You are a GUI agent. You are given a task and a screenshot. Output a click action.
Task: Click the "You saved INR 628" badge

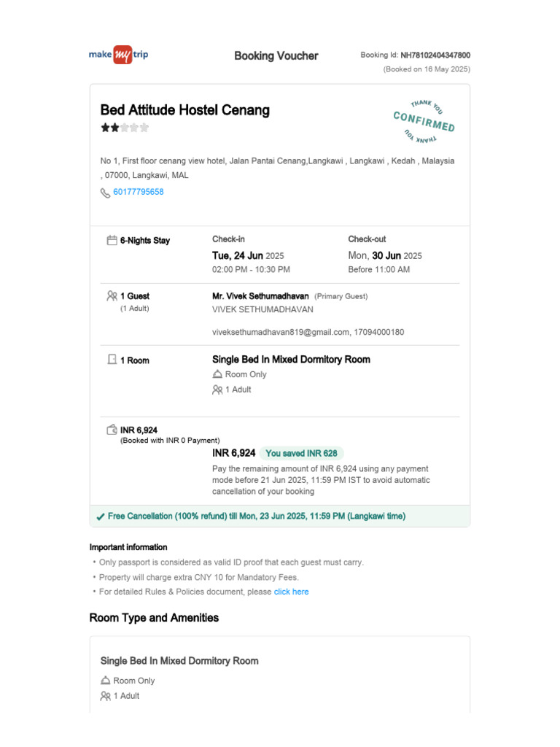301,453
